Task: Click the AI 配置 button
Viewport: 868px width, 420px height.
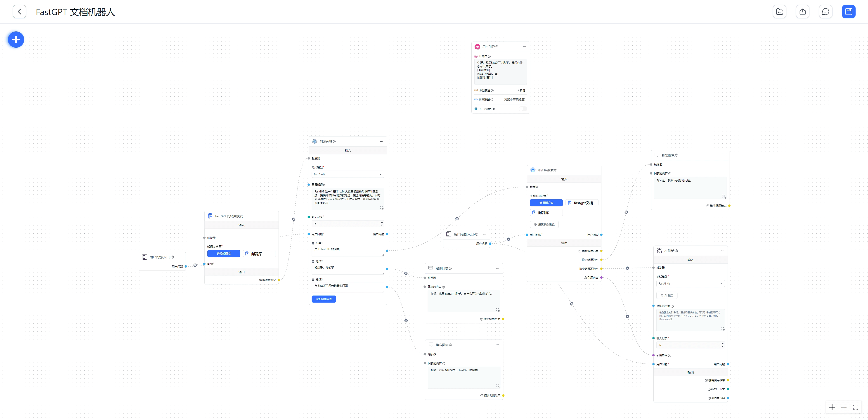Action: tap(667, 296)
